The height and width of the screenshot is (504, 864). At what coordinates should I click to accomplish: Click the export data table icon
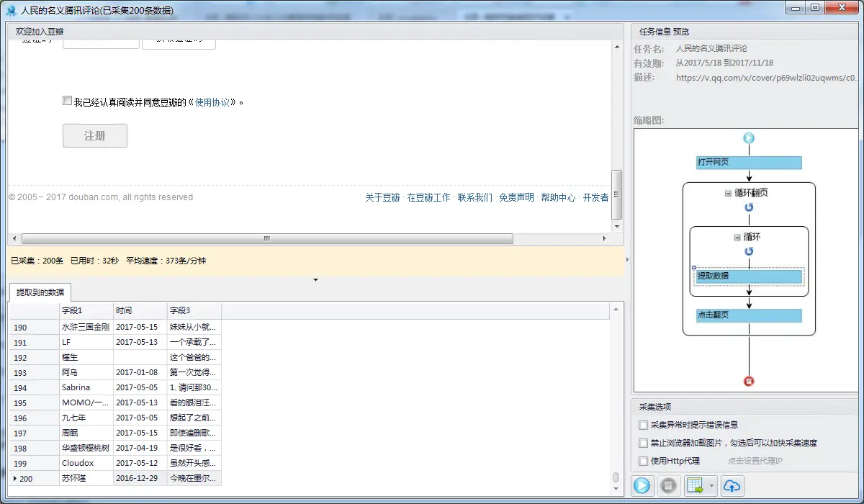pyautogui.click(x=695, y=486)
